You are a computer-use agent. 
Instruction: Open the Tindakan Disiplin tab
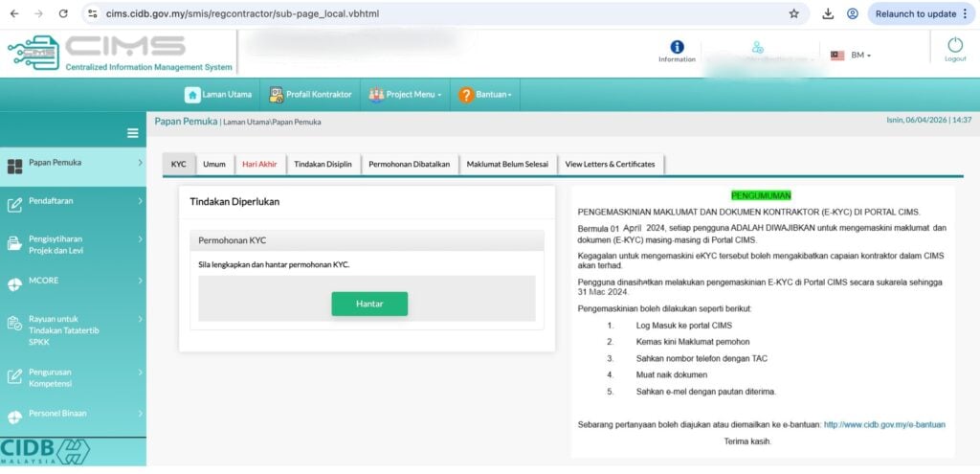coord(323,165)
